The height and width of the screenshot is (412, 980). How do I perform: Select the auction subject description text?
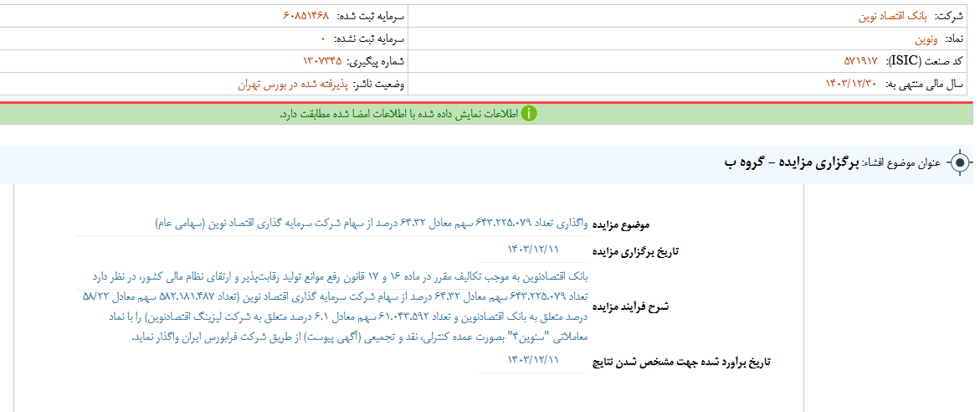point(371,224)
